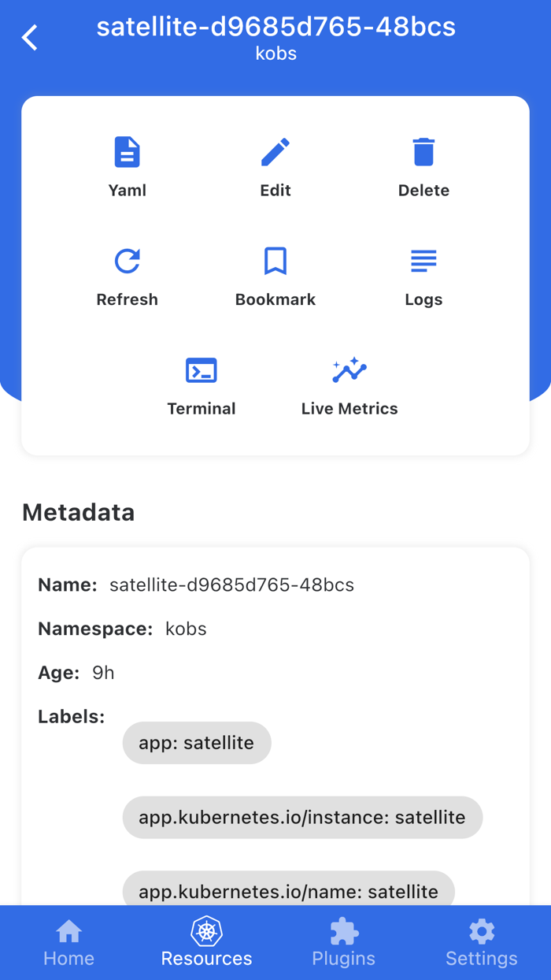Show Live Metrics for the pod
This screenshot has width=551, height=980.
[349, 382]
